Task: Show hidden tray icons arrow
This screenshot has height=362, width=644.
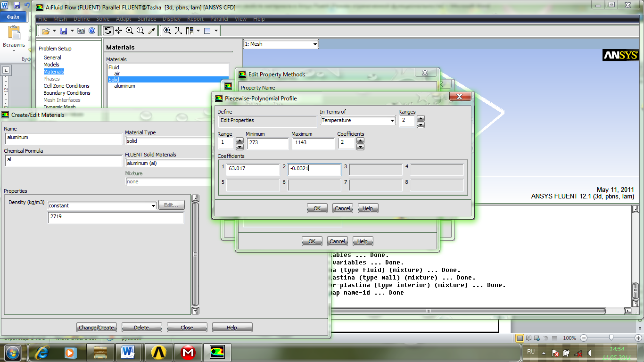Action: [x=544, y=353]
